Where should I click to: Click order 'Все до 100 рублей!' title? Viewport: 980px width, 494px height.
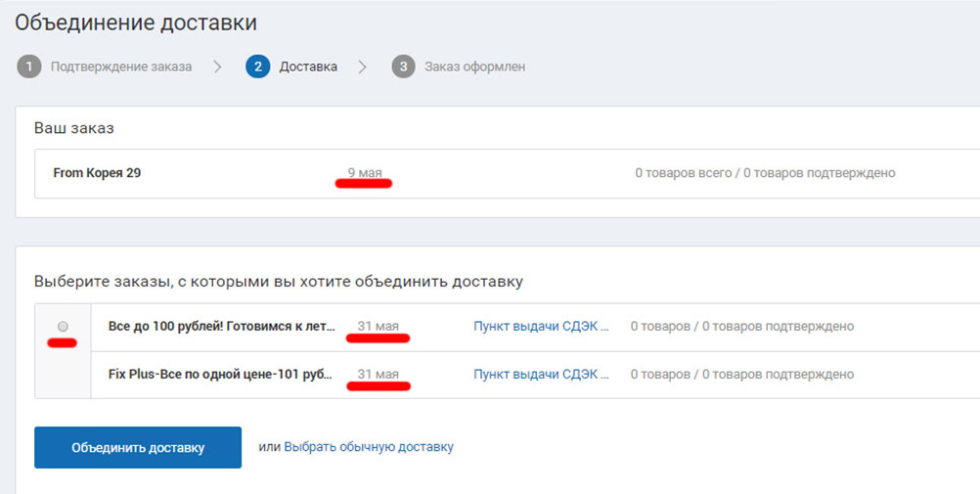tap(221, 327)
